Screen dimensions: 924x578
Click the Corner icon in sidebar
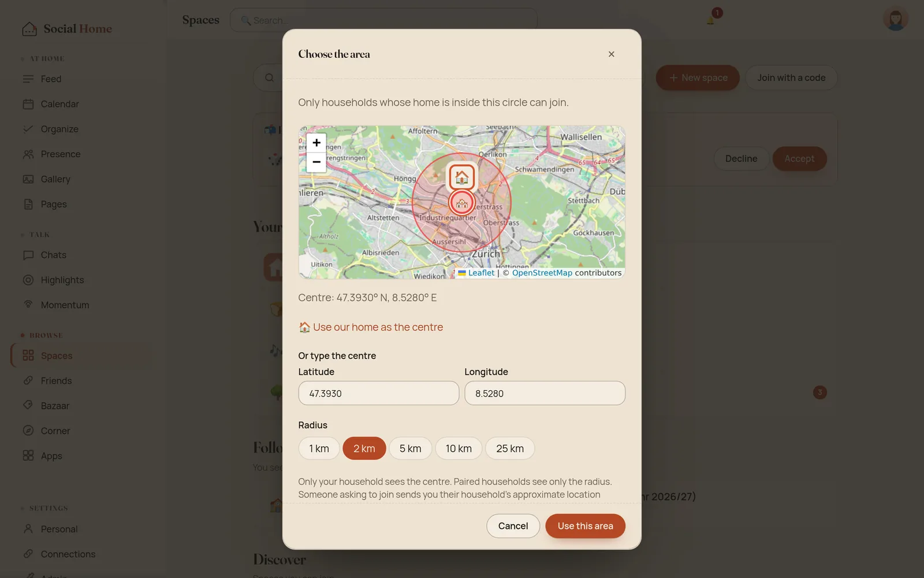28,431
